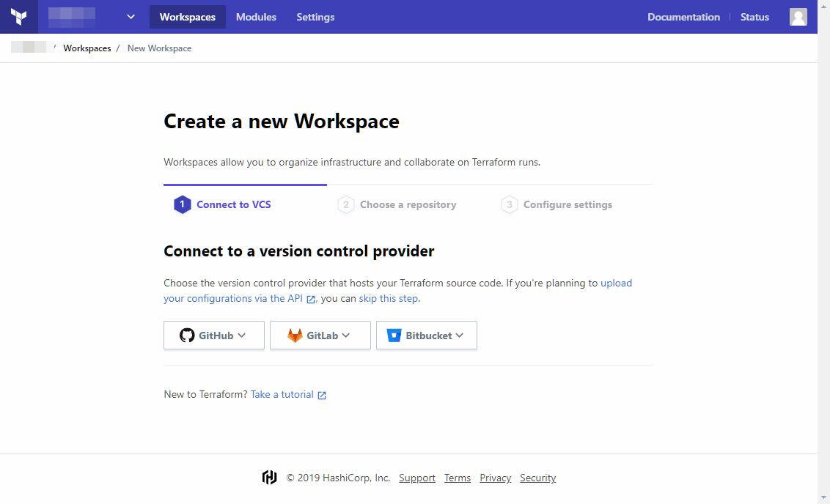This screenshot has height=504, width=830.
Task: Click external link icon beside tutorial
Action: click(x=322, y=395)
